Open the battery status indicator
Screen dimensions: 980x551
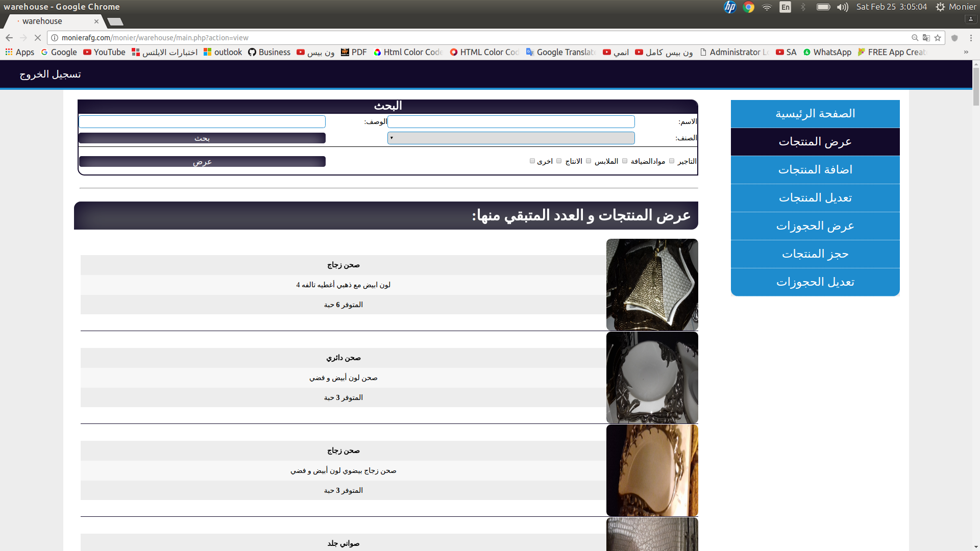823,7
